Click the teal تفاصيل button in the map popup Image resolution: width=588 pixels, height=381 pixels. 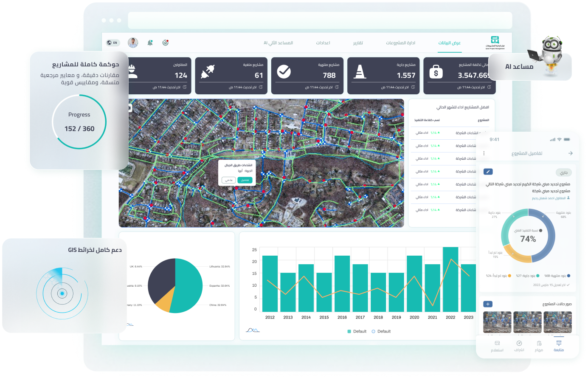[x=245, y=180]
